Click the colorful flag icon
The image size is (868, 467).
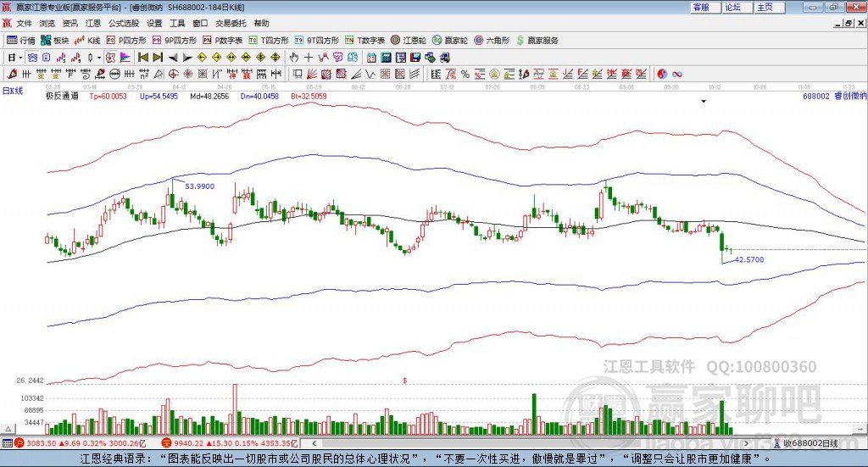(125, 58)
